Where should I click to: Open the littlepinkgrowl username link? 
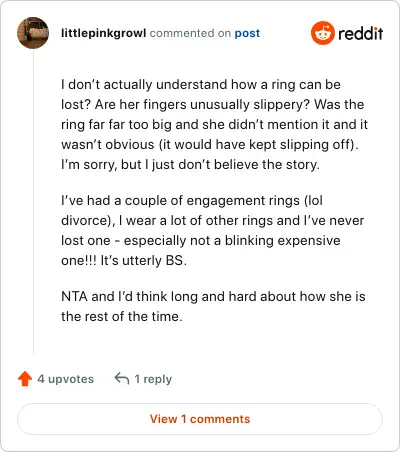(104, 33)
